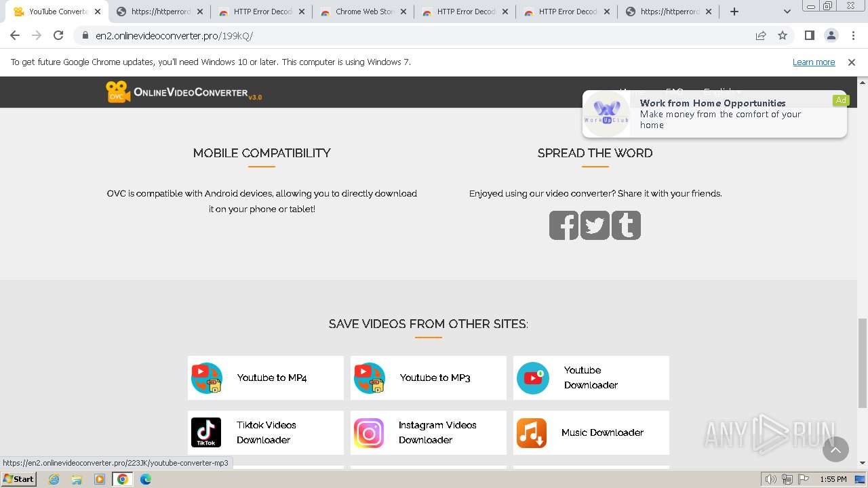This screenshot has width=868, height=488.
Task: Open Music Downloader card
Action: [x=591, y=432]
